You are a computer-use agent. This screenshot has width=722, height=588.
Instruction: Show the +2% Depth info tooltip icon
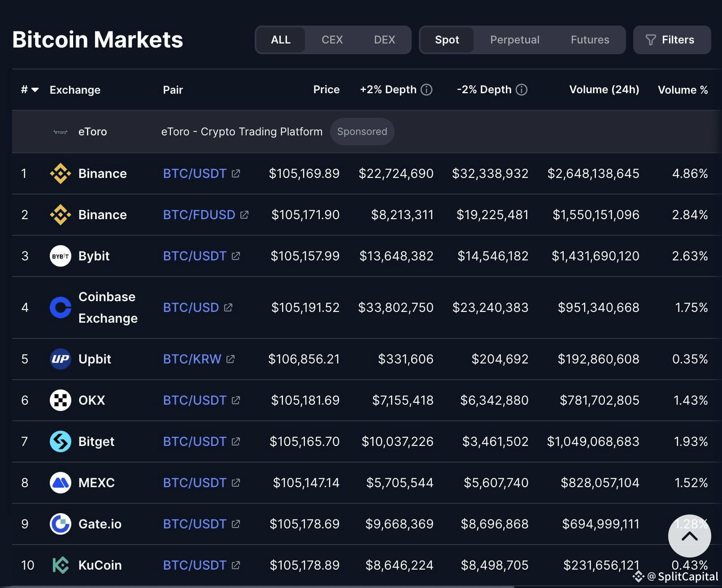[426, 90]
